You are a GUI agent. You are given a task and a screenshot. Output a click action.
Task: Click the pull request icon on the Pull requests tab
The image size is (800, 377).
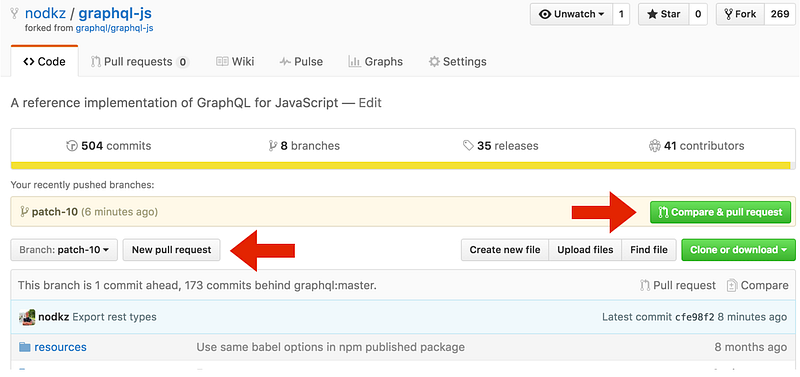95,62
